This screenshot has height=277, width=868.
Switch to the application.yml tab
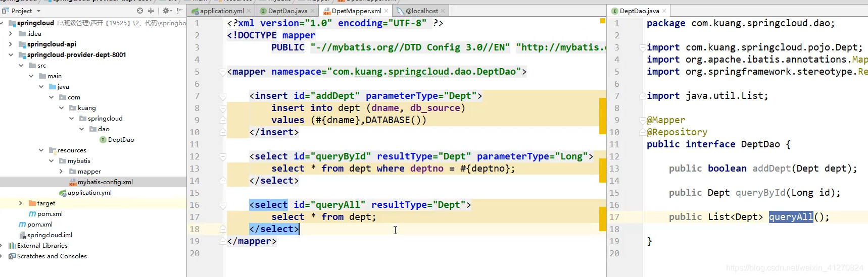click(x=222, y=11)
